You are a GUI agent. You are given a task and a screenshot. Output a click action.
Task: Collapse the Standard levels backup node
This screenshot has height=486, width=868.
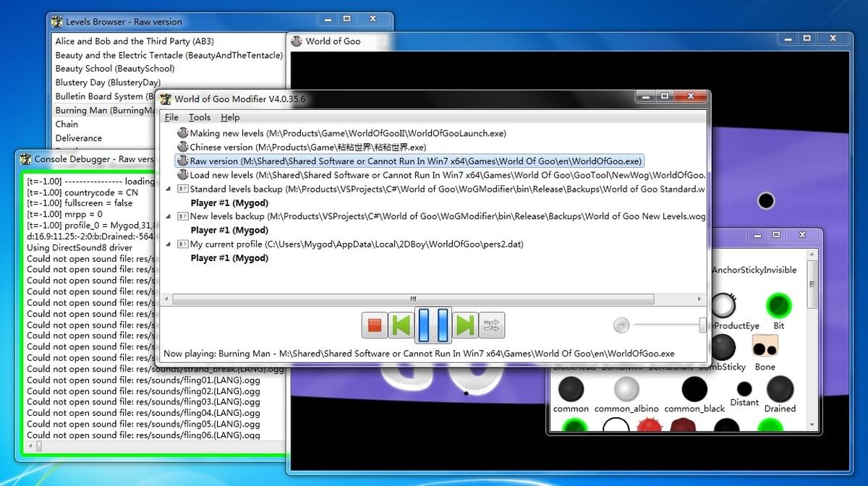[x=169, y=189]
